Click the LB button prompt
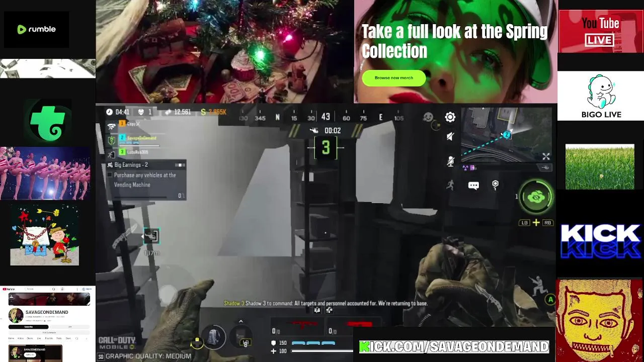Screen dimensions: 644x362 [x=525, y=223]
